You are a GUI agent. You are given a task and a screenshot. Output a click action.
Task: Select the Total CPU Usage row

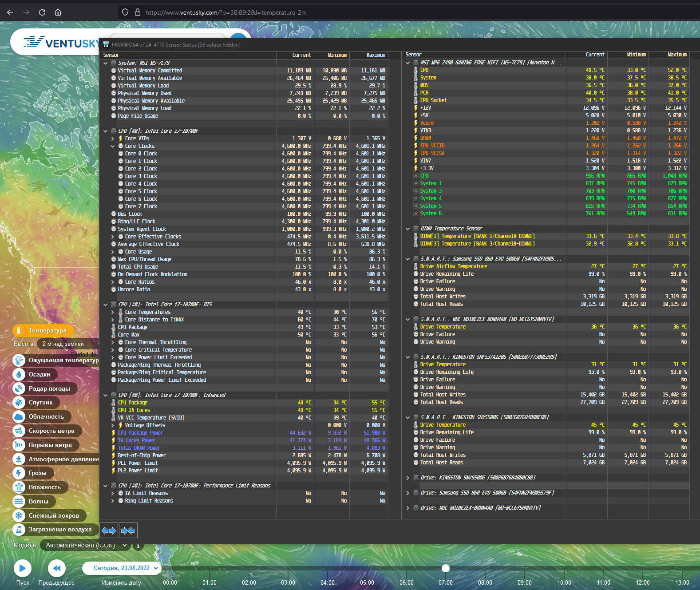244,267
